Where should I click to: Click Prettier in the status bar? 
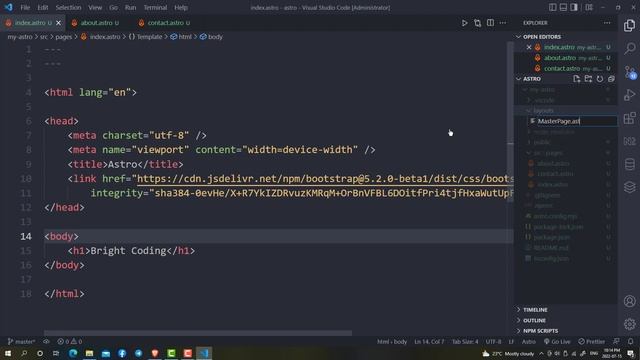pos(591,342)
